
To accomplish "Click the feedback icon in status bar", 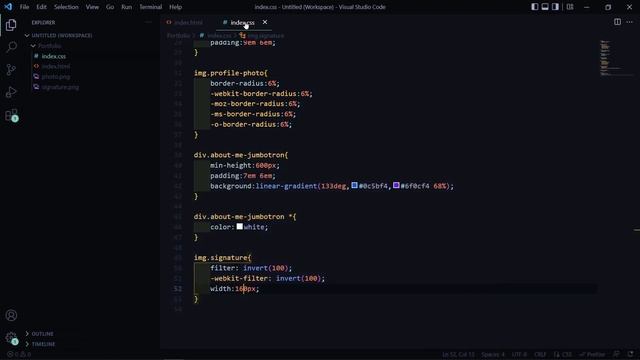I will point(616,354).
